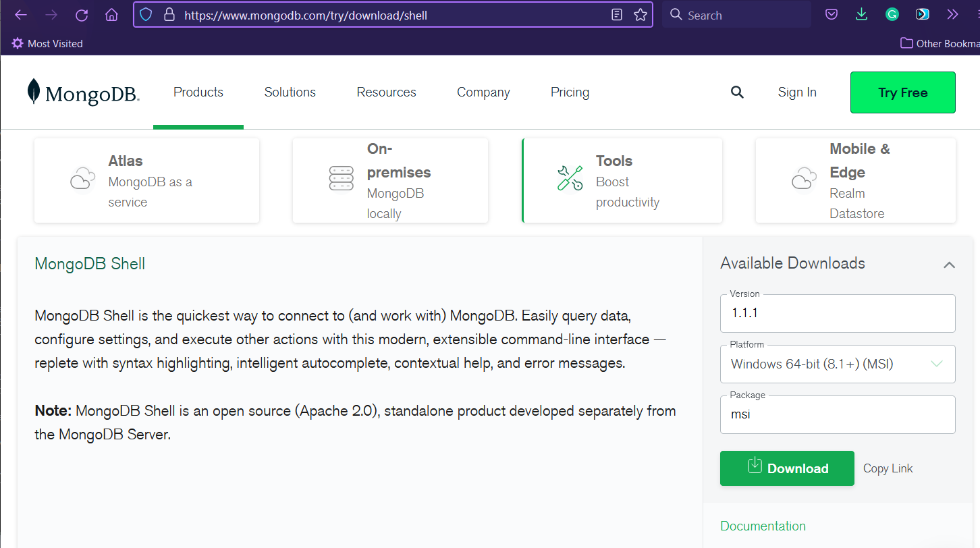Click the green Download button

[787, 468]
